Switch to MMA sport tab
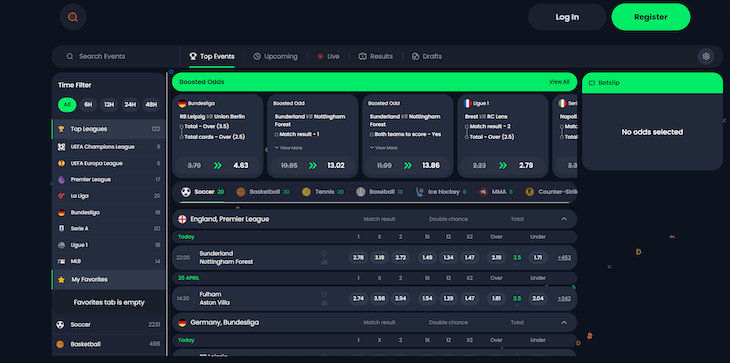This screenshot has height=363, width=730. pos(495,192)
